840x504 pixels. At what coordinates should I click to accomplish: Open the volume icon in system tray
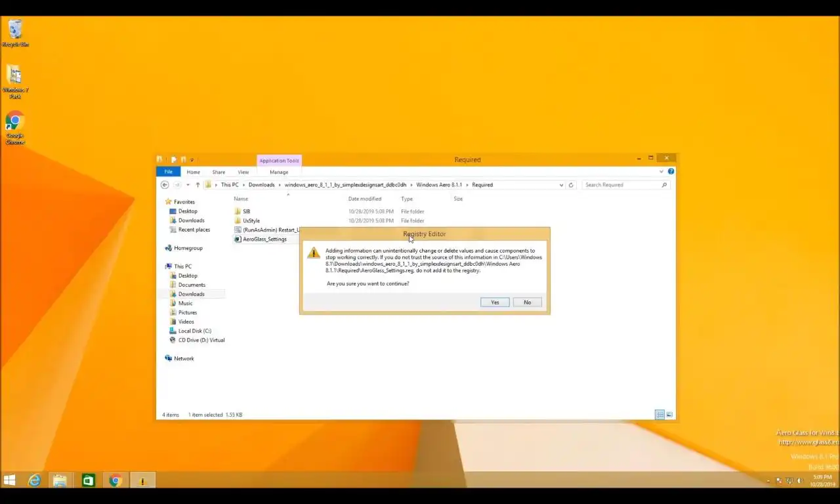point(800,481)
